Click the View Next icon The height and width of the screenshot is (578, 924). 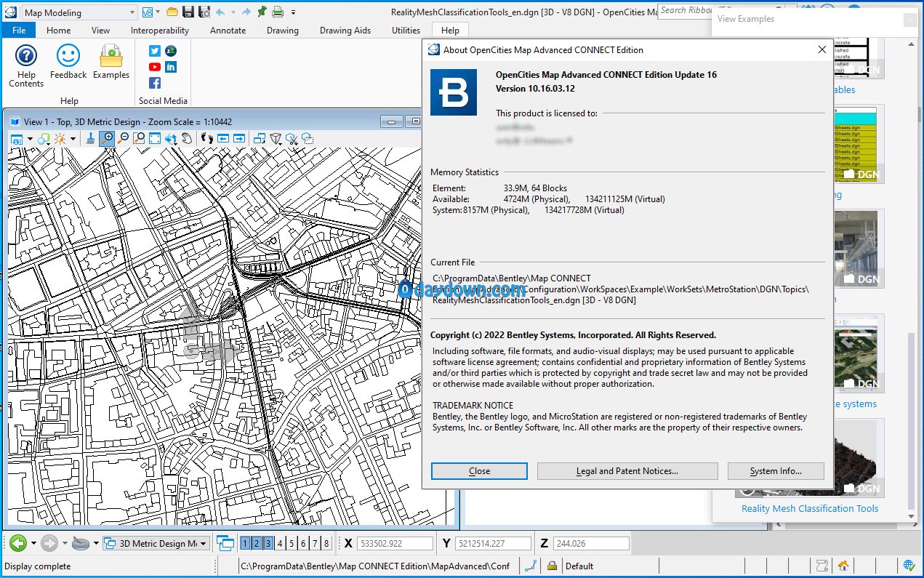coord(238,138)
